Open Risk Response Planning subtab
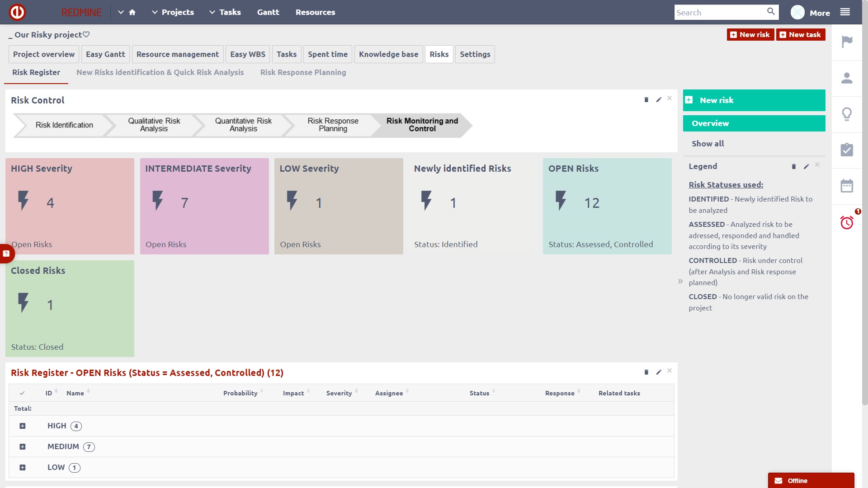 (303, 72)
